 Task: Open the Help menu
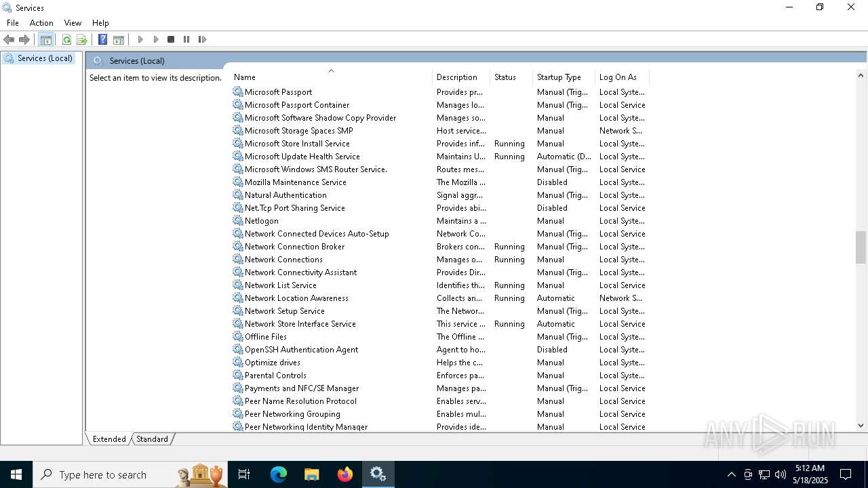coord(100,23)
